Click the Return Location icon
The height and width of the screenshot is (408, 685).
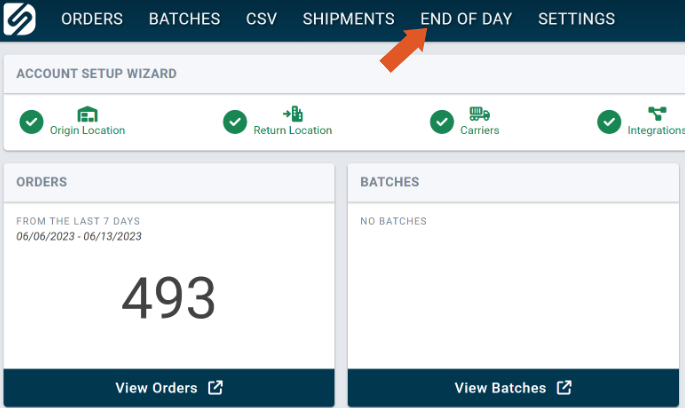tap(292, 114)
